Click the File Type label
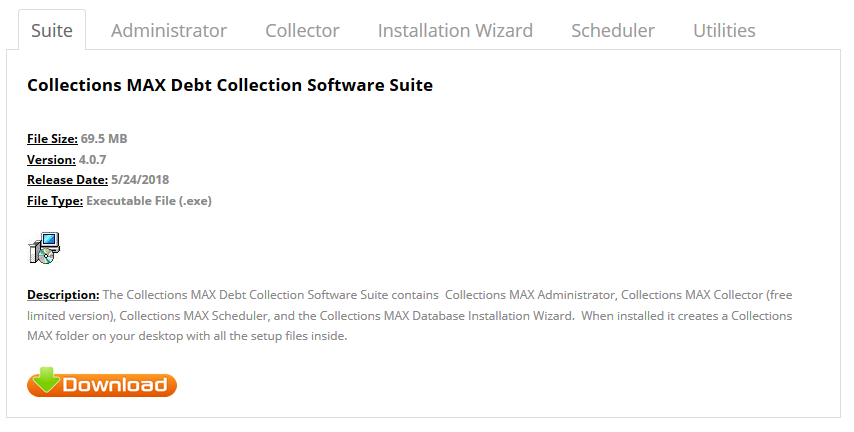The width and height of the screenshot is (854, 432). (x=55, y=201)
